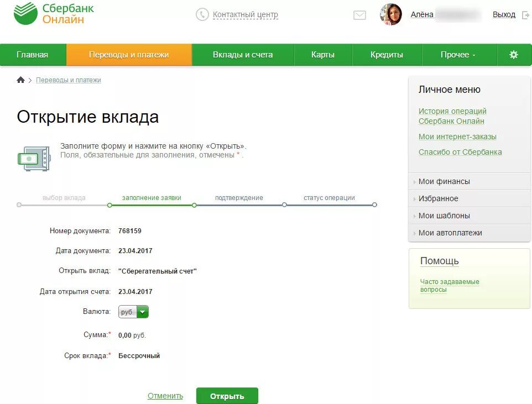Open the Контактный центр phone icon
The height and width of the screenshot is (404, 532).
pos(201,15)
